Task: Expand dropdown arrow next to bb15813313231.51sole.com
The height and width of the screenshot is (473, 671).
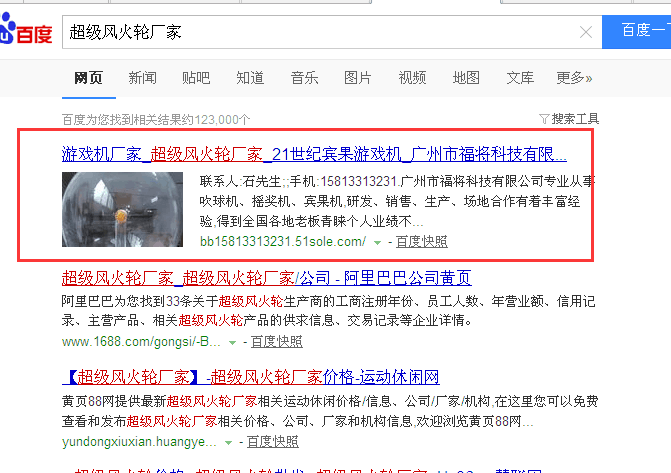Action: (x=377, y=243)
